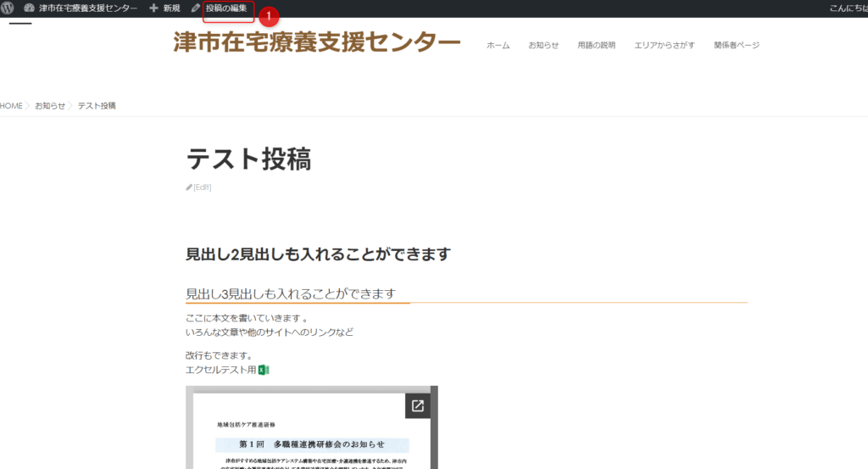Screen dimensions: 868x469
Task: Go to ホーム in the navigation menu
Action: tap(498, 45)
